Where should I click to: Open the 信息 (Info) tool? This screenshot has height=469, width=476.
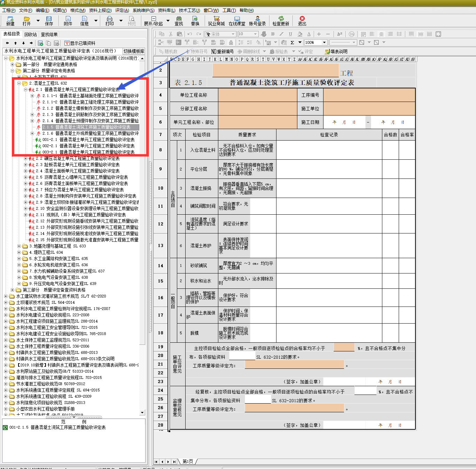pyautogui.click(x=84, y=21)
